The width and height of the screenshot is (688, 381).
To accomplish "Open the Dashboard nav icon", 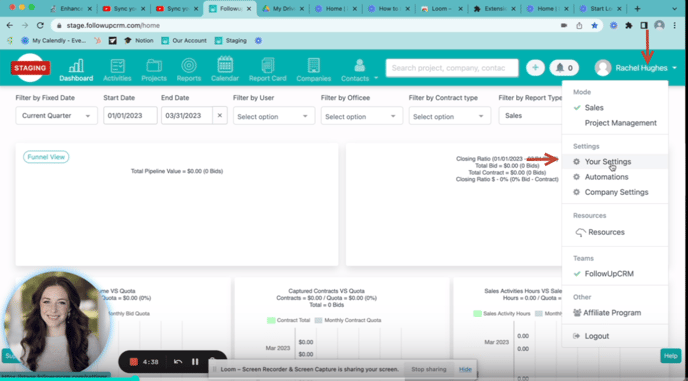I will click(x=76, y=70).
